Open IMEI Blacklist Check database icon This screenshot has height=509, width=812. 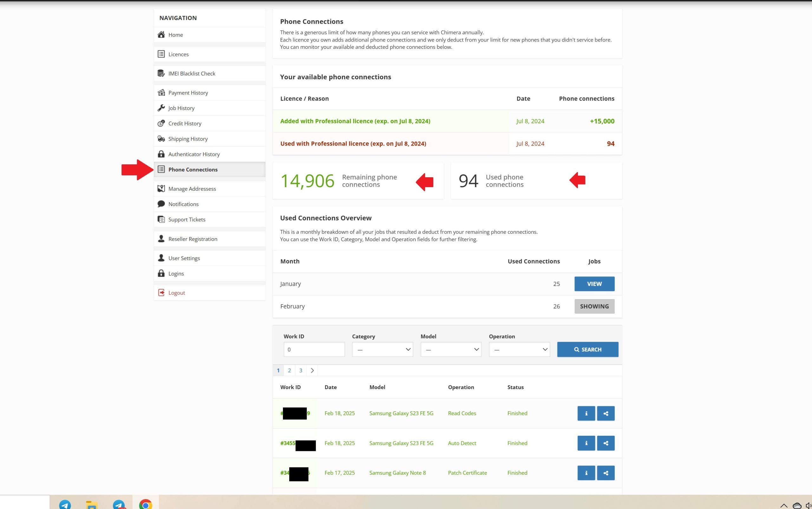tap(161, 73)
